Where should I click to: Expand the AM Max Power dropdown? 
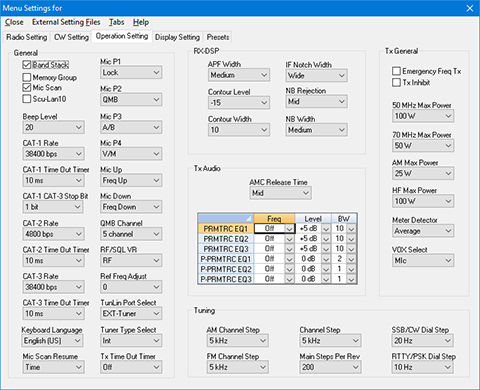423,173
